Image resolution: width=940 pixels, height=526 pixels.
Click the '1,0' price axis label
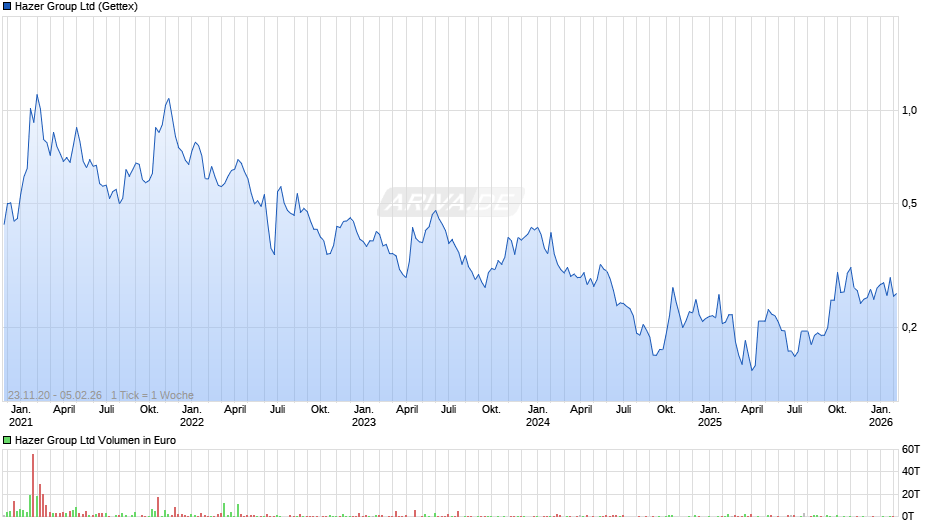coord(909,110)
